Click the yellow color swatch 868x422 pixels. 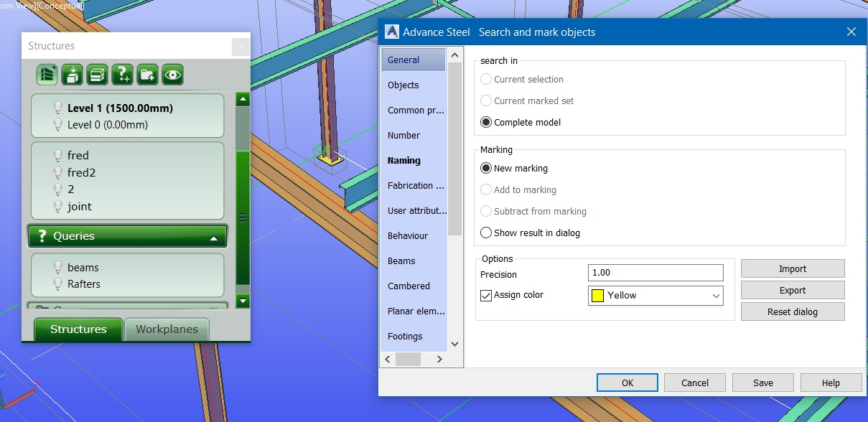pos(597,295)
